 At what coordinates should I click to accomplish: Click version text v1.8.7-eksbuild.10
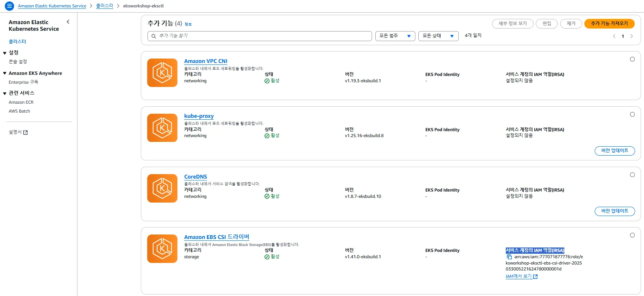[x=363, y=196]
